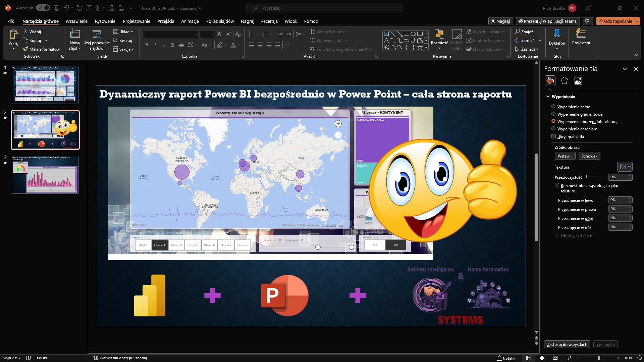Click the Wytnij (cut) scissors icon
Screen dimensions: 644x362
pos(25,32)
